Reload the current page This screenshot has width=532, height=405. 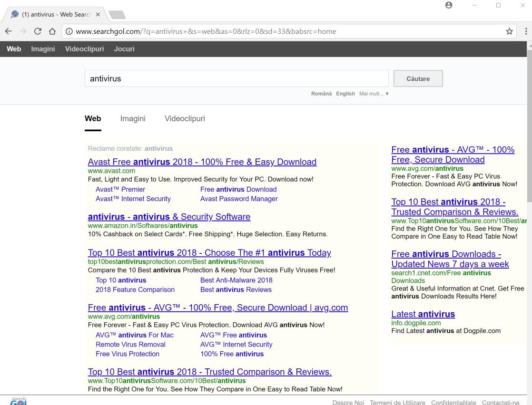tap(38, 31)
